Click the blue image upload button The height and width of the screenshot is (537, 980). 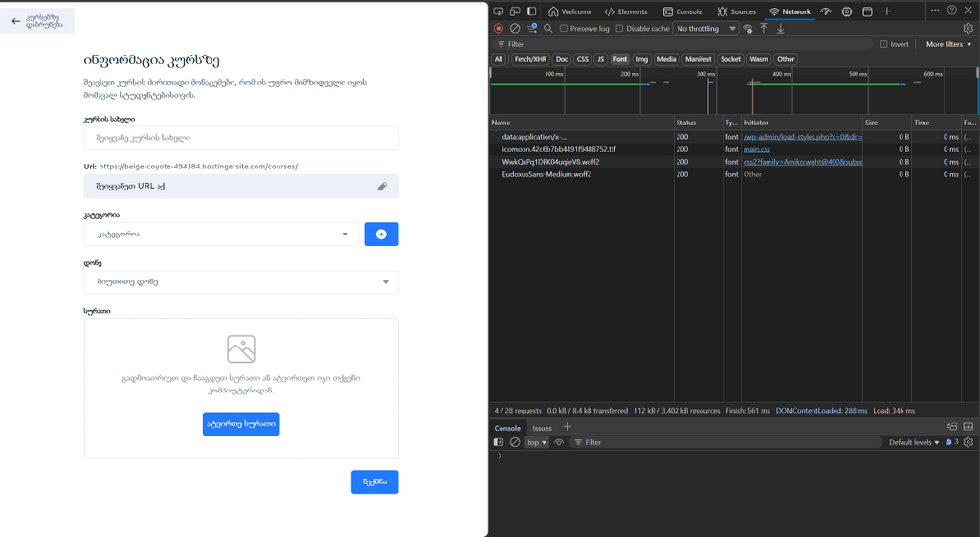241,424
